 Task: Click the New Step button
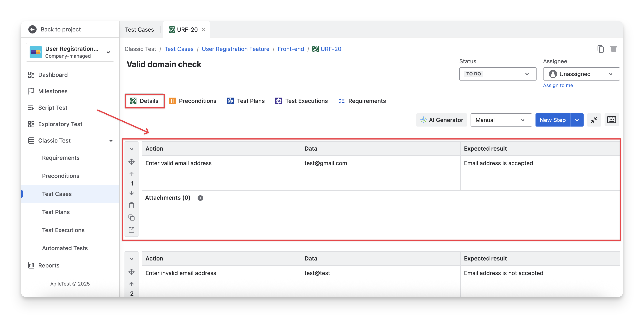click(552, 120)
